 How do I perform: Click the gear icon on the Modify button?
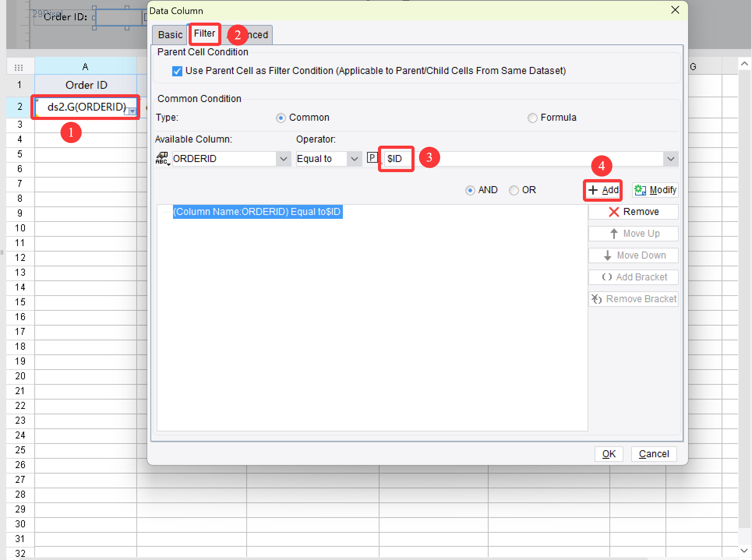(640, 190)
